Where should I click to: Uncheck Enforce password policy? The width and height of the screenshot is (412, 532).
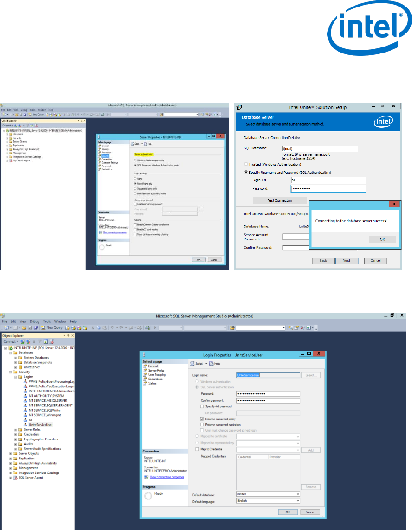[202, 419]
